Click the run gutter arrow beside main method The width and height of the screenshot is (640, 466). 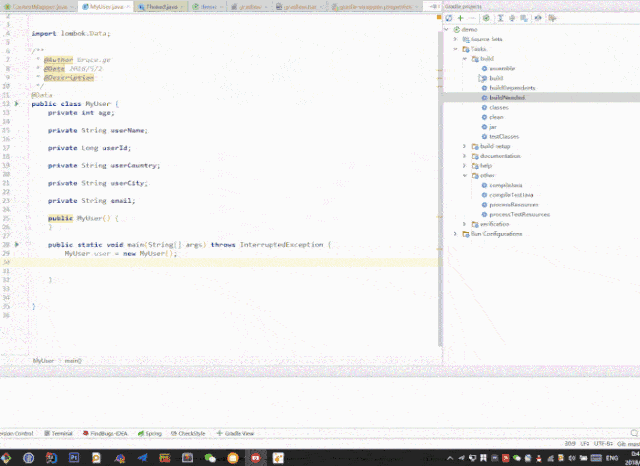(17, 245)
